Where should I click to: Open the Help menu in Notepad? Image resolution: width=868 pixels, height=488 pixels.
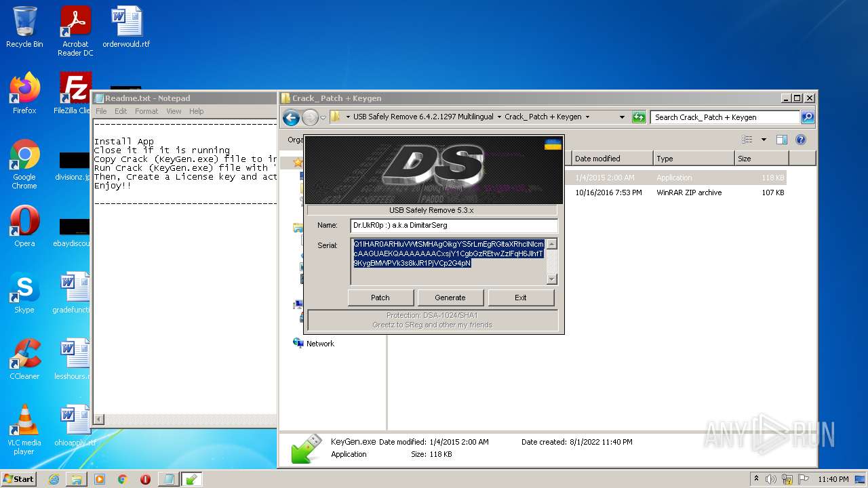[x=196, y=111]
